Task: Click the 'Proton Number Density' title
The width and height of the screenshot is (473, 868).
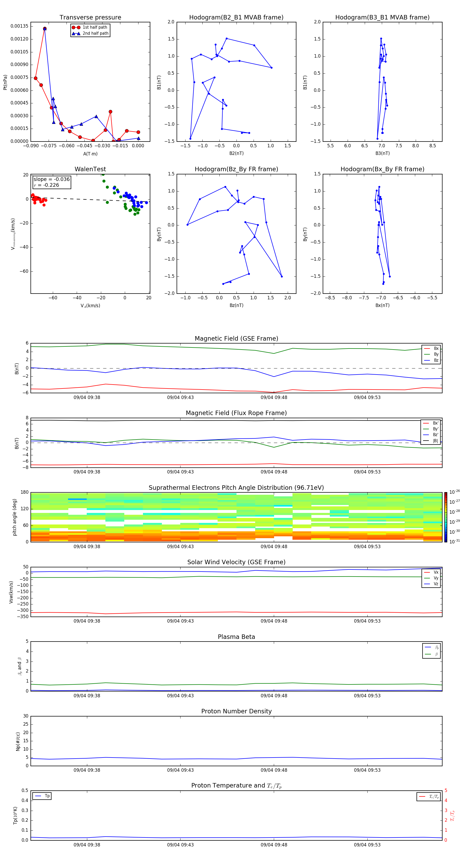Action: click(236, 711)
